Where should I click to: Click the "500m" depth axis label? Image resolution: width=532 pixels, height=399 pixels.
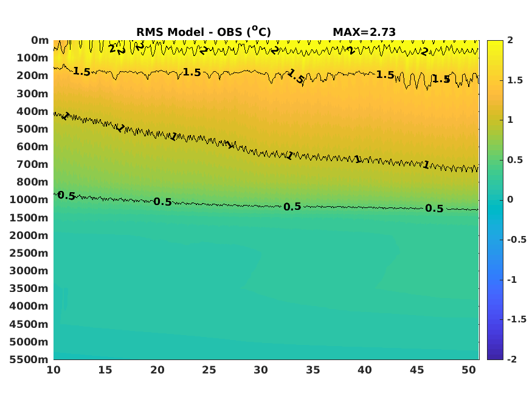point(33,130)
